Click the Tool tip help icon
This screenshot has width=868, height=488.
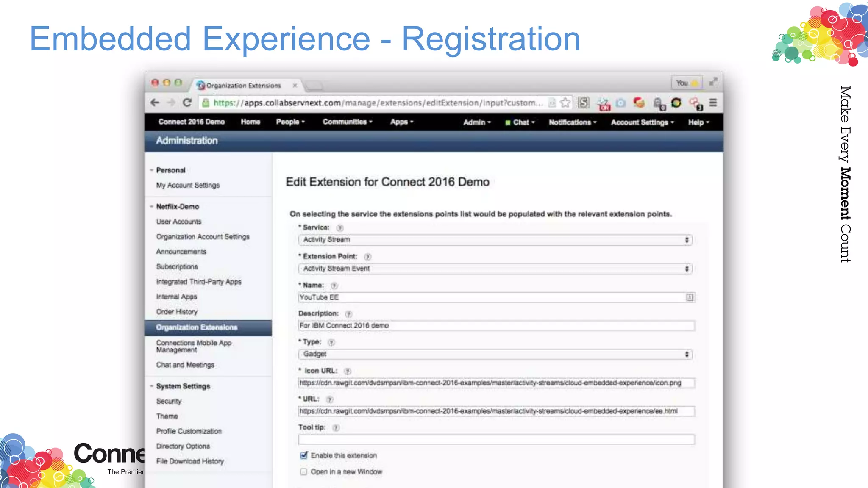336,428
